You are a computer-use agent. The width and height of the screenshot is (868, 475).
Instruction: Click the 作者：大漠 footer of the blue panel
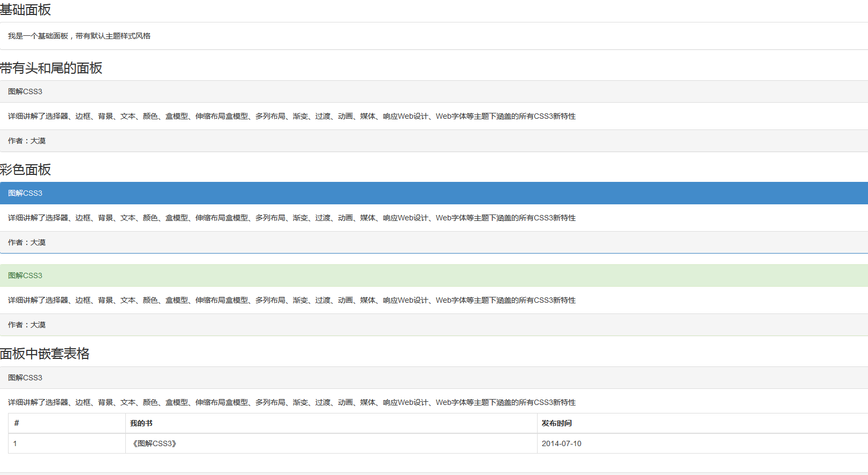point(434,242)
